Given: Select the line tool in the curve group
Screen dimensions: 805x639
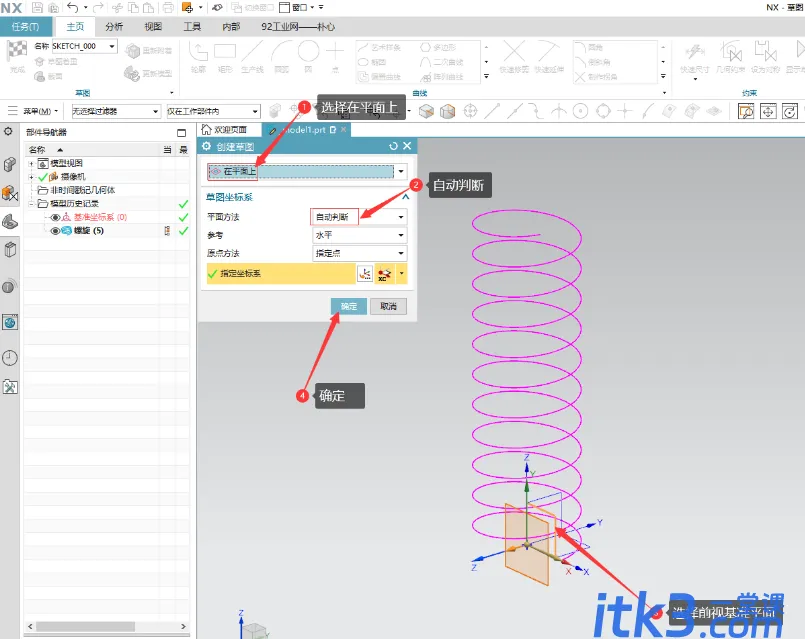Looking at the screenshot, I should tap(252, 57).
